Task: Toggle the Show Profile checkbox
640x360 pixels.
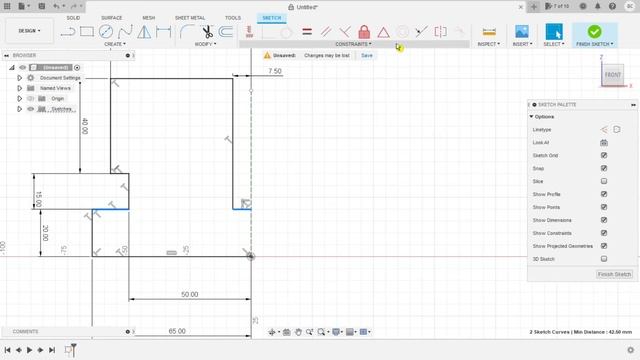Action: click(x=604, y=194)
